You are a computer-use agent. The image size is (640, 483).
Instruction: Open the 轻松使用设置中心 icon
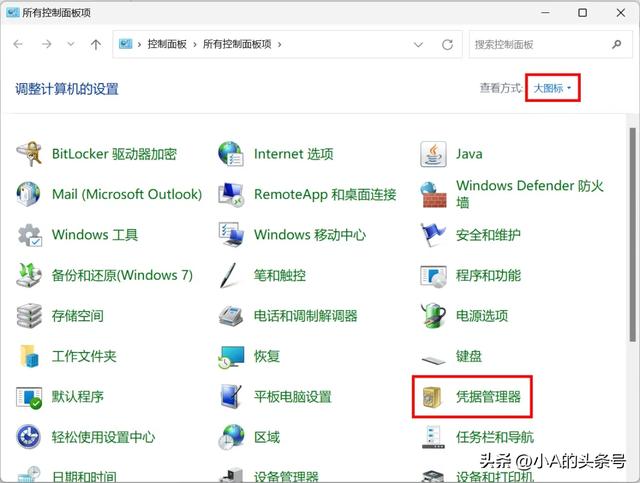tap(28, 436)
